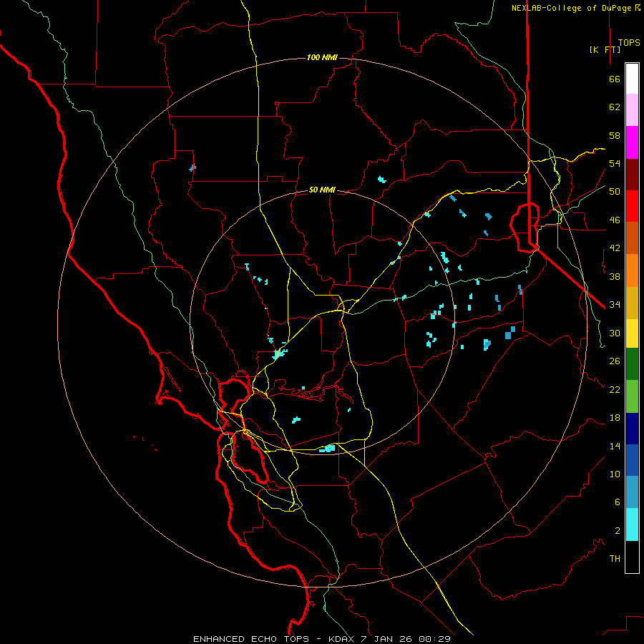Screen dimensions: 644x644
Task: Click the yellow 34 kft legend swatch
Action: [632, 333]
